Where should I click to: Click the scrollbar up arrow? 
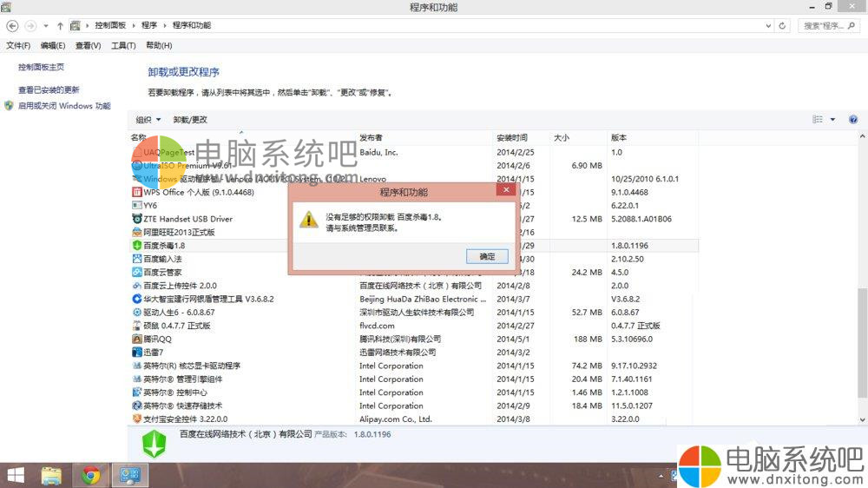862,135
